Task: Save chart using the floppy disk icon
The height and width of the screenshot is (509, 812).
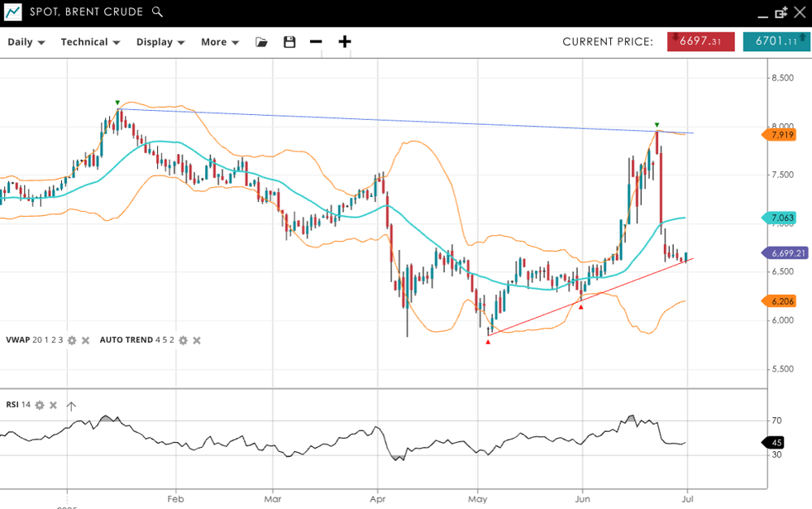Action: [289, 42]
